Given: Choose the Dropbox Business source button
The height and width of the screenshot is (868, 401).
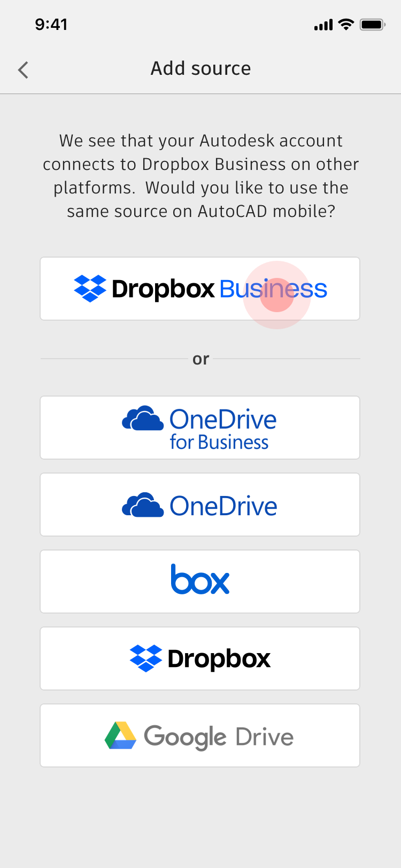Looking at the screenshot, I should [200, 289].
